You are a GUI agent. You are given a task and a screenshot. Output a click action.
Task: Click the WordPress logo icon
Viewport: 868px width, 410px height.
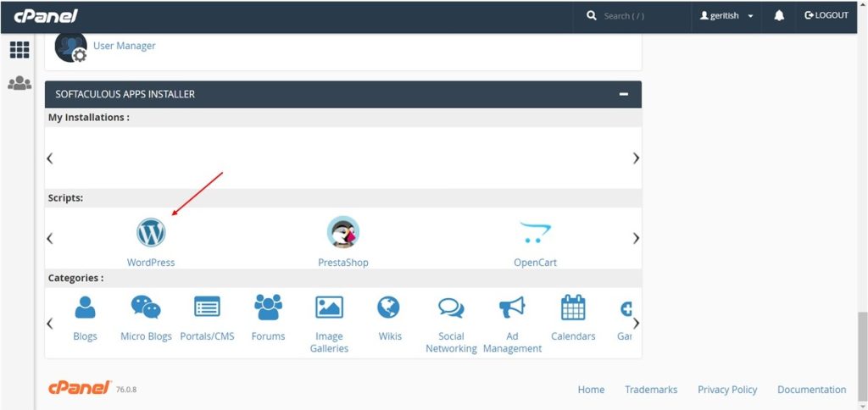click(x=151, y=232)
